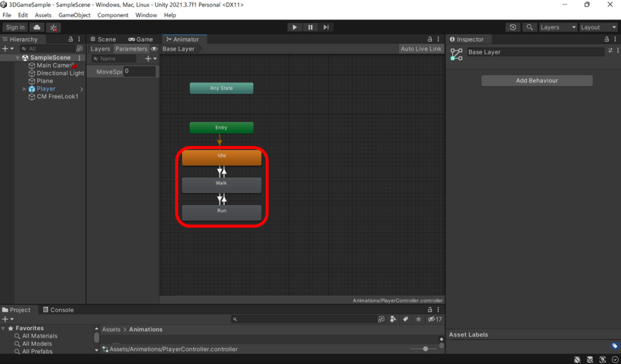Screen dimensions: 621x364
Task: Click the star favorites icon in the Project search bar
Action: [x=417, y=319]
